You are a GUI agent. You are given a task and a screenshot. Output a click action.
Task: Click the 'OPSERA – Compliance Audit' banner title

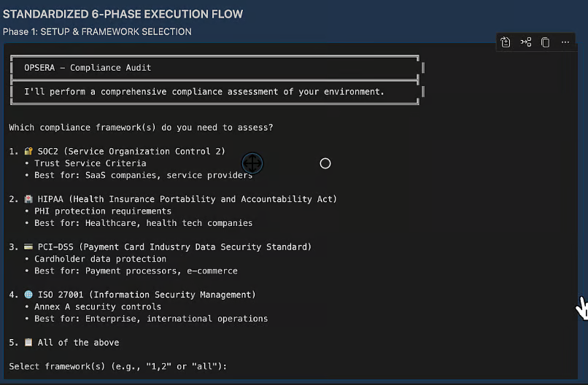pos(88,68)
